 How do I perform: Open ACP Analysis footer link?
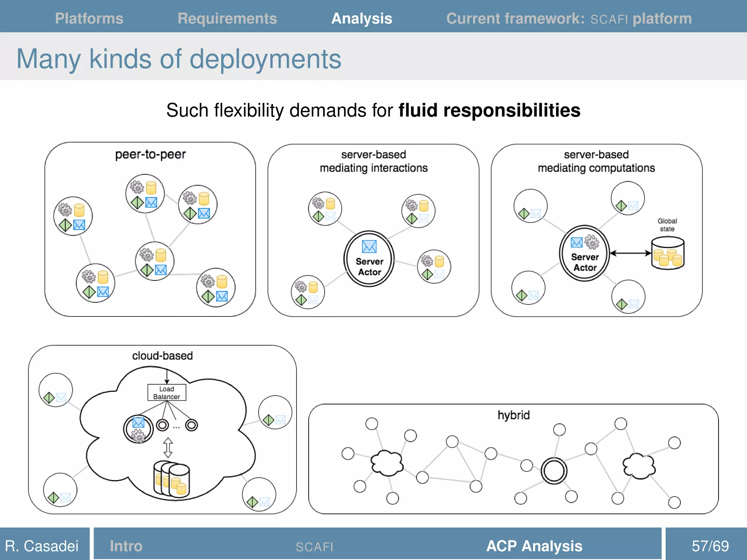coord(534,546)
